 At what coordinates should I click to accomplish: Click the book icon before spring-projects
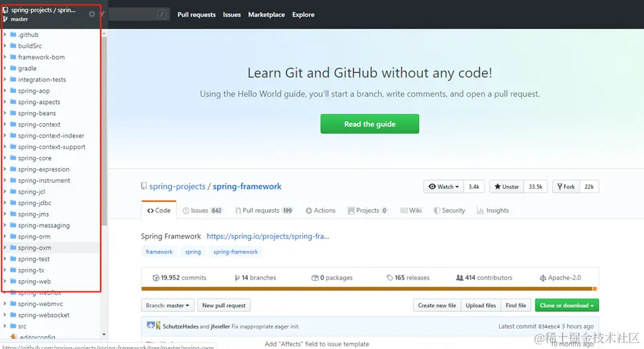point(144,186)
